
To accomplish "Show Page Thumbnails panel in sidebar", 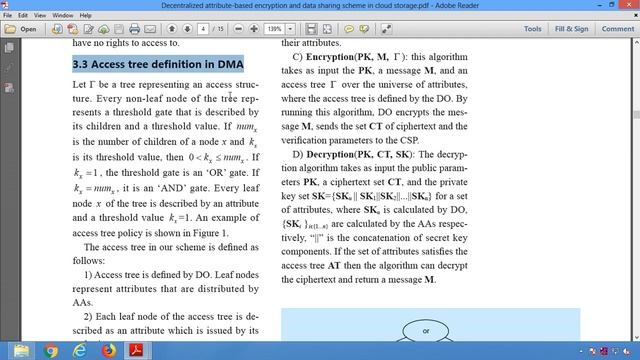I will [x=9, y=48].
